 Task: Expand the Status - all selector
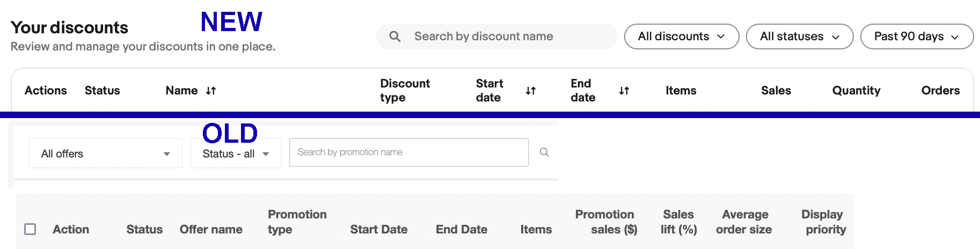236,153
